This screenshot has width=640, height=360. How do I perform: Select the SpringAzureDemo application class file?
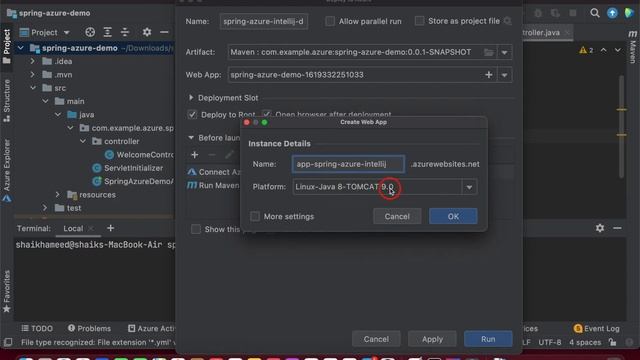[133, 181]
